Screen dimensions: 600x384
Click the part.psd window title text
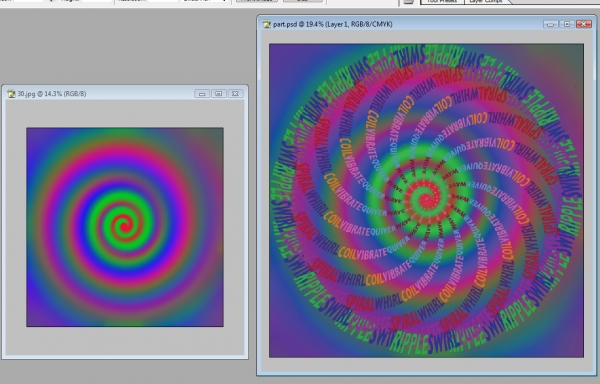coord(333,24)
